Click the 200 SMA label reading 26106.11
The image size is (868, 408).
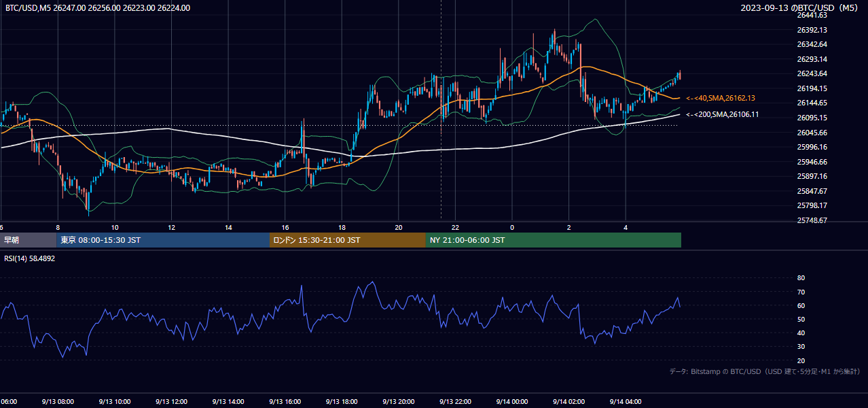[x=722, y=114]
